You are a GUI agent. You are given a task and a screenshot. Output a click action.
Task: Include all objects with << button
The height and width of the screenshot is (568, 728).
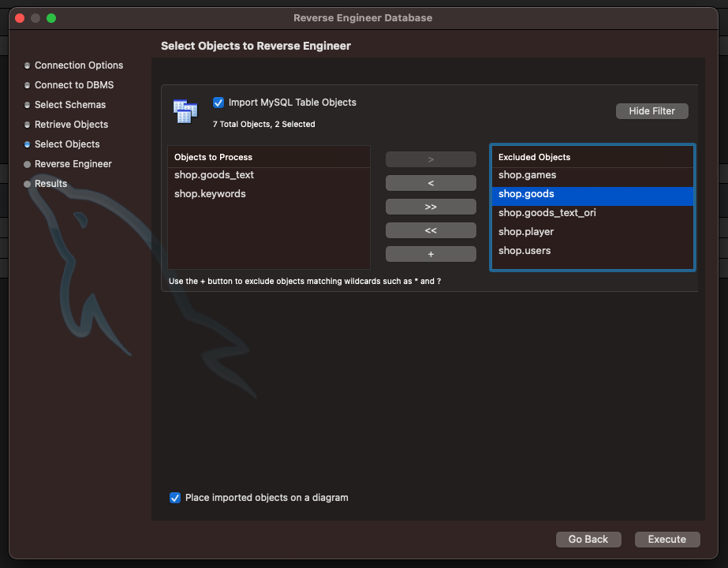tap(431, 230)
